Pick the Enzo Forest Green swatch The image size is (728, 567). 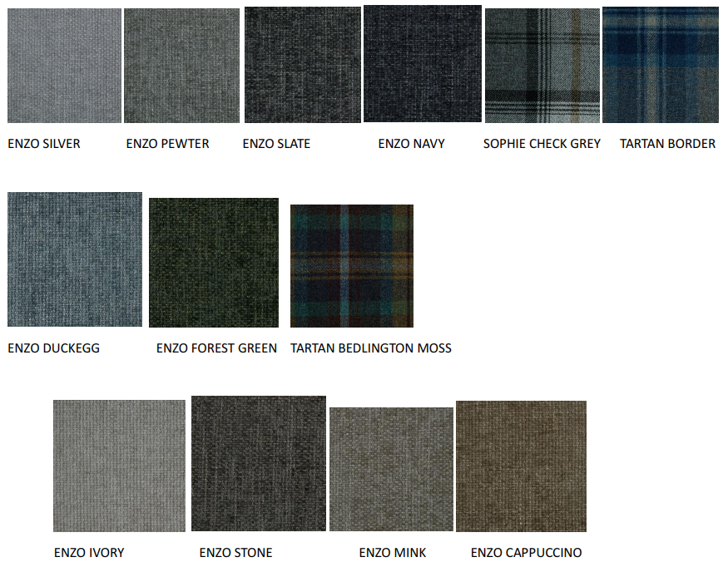tap(214, 263)
